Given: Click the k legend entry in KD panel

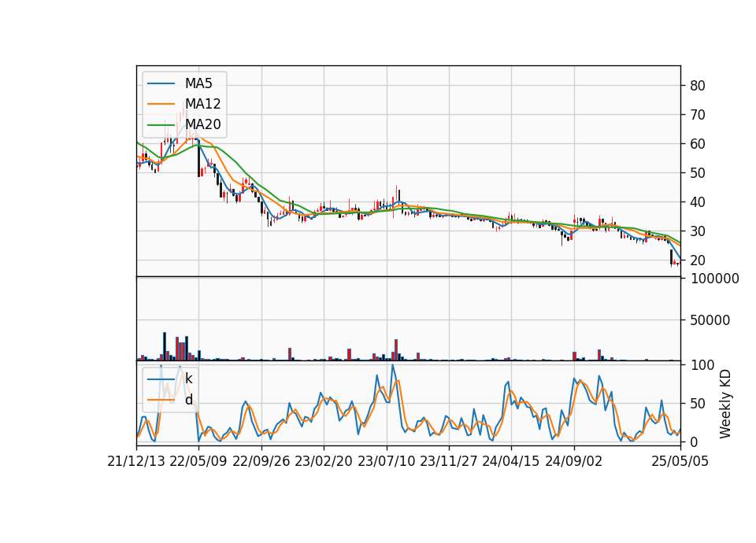Looking at the screenshot, I should [x=188, y=379].
